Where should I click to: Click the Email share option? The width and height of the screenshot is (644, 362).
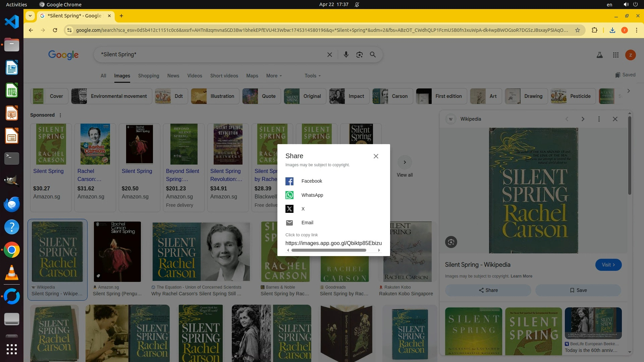pyautogui.click(x=307, y=223)
